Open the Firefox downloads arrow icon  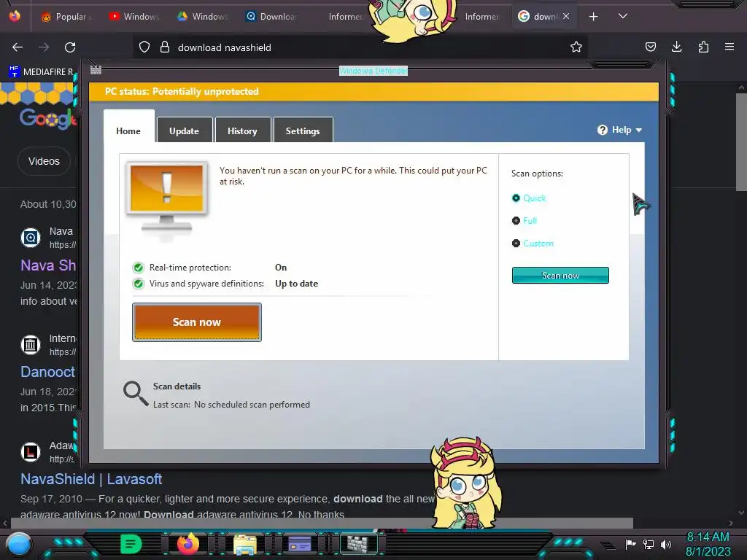[x=676, y=47]
